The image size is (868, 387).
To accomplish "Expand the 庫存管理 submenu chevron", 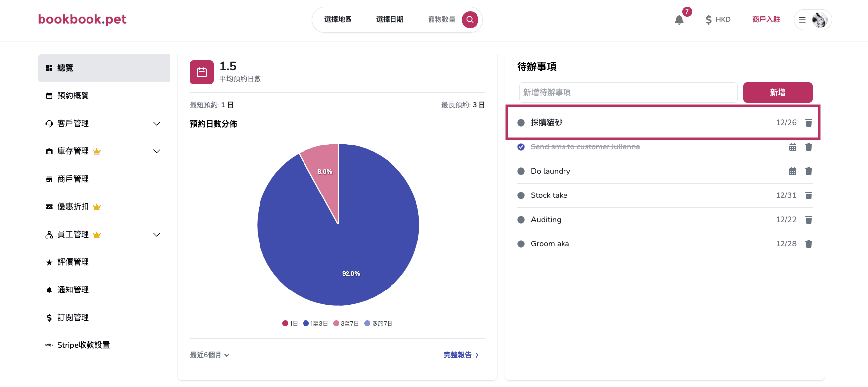I will 157,151.
